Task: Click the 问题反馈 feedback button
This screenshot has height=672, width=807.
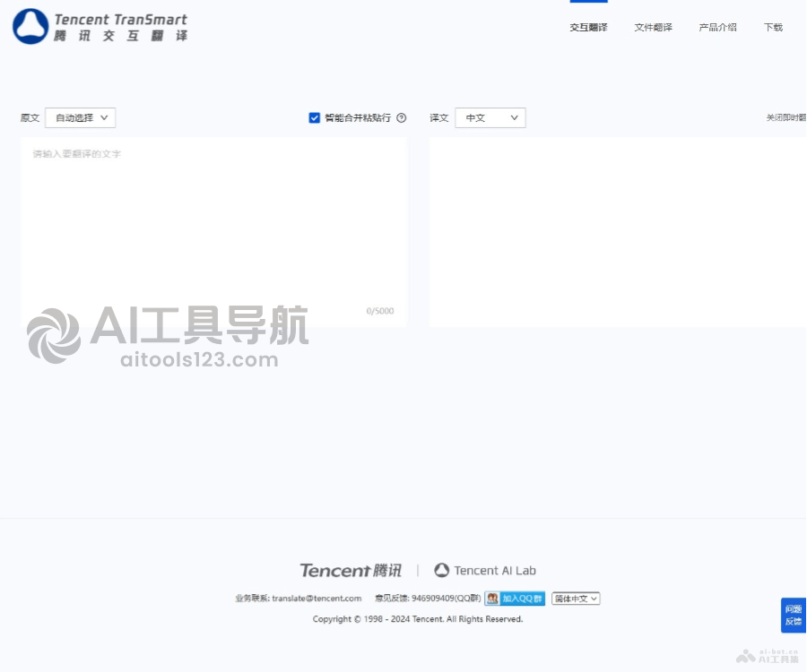Action: coord(794,615)
